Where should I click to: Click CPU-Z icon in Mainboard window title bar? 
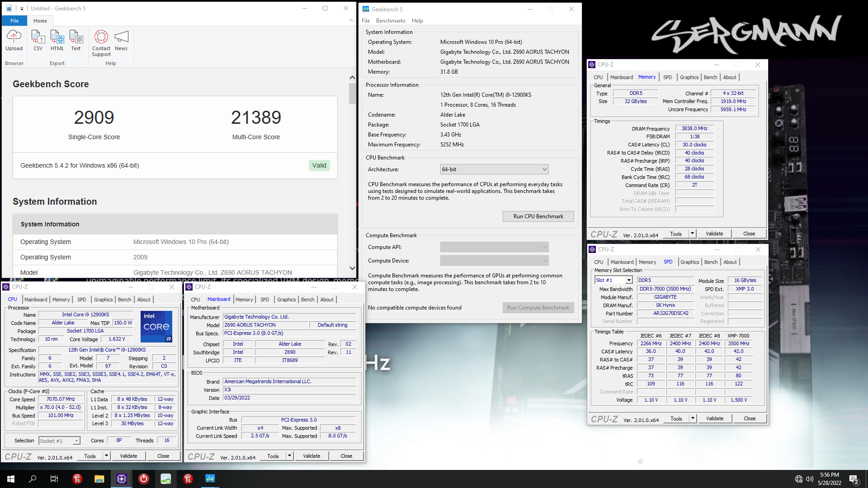coord(189,287)
